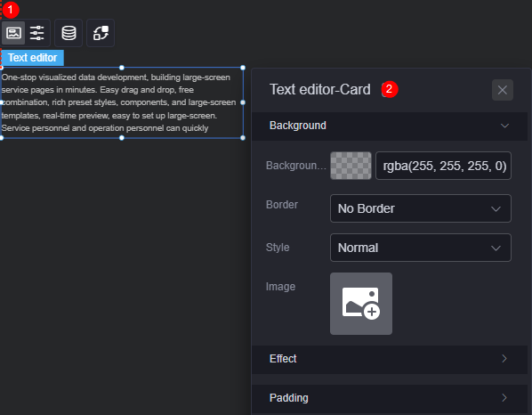532x415 pixels.
Task: Click the top-right corner resize handle
Action: (243, 68)
